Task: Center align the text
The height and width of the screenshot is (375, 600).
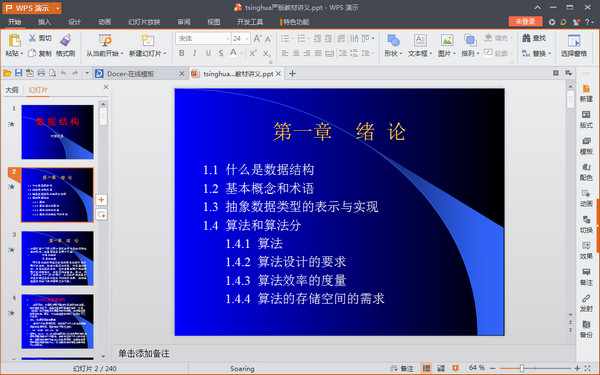Action: click(x=296, y=53)
